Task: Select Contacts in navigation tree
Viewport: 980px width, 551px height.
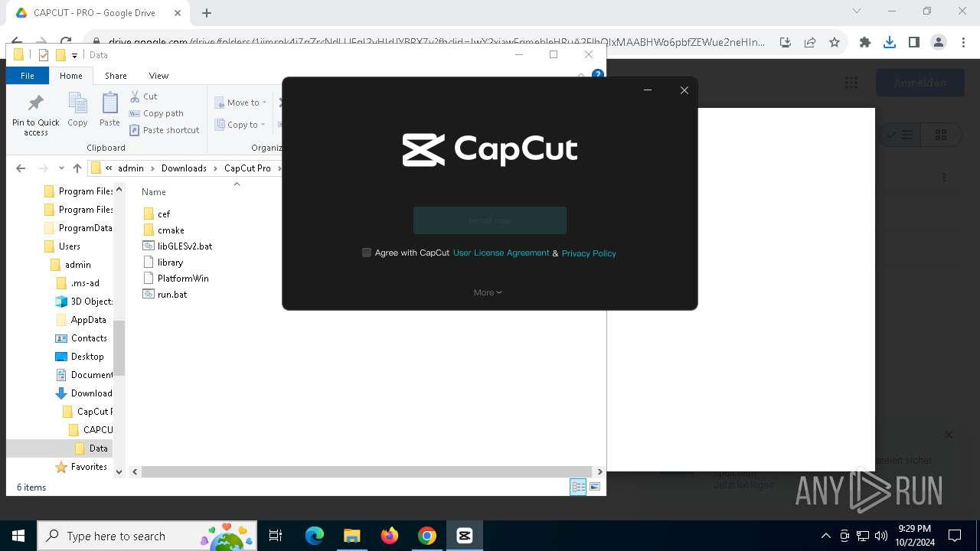Action: click(81, 338)
